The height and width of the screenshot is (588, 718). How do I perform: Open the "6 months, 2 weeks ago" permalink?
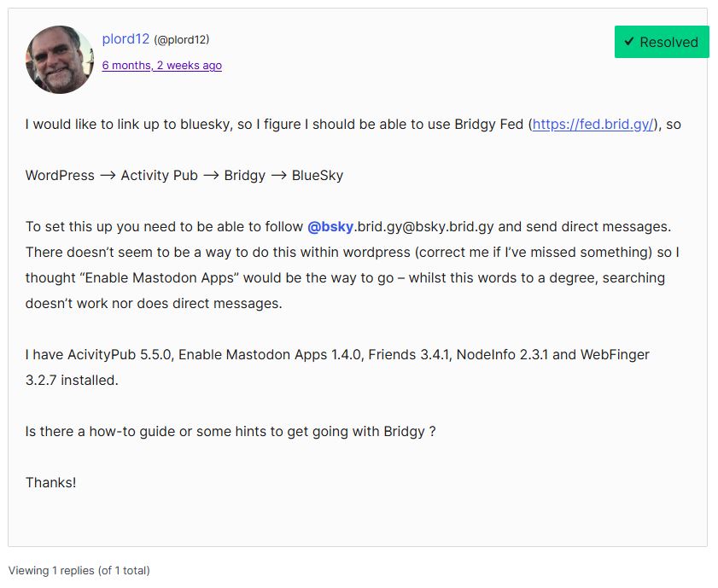pyautogui.click(x=161, y=65)
